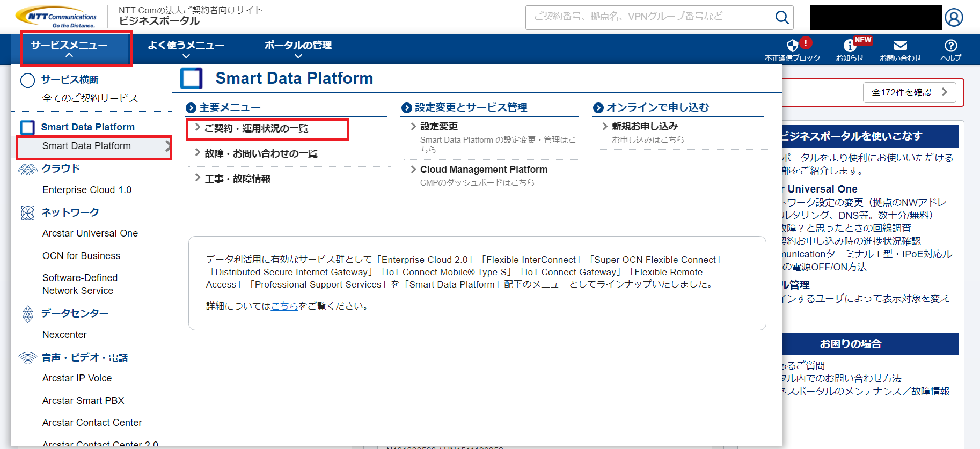This screenshot has width=980, height=449.
Task: Open the お知らせ notifications icon
Action: 850,46
